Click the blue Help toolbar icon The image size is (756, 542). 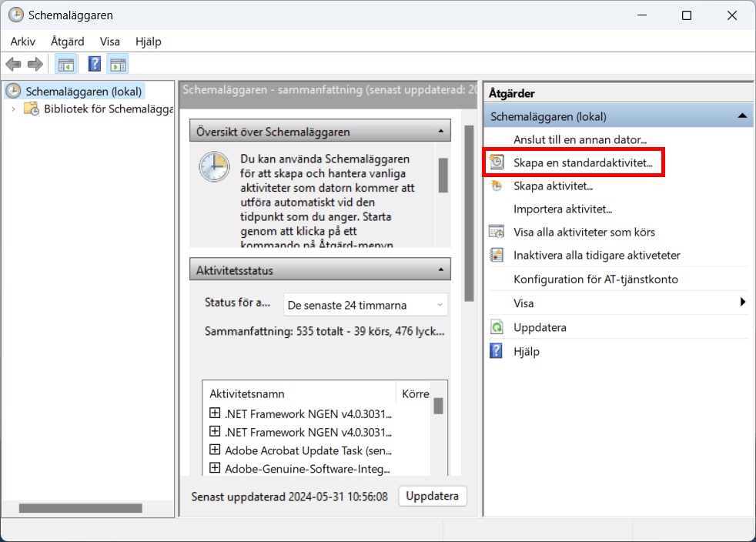[95, 64]
